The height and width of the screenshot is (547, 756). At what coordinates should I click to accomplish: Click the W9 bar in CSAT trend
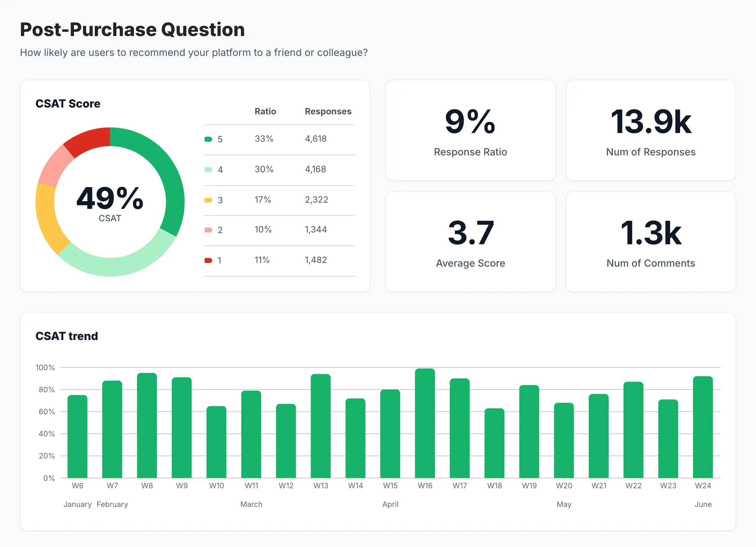click(x=182, y=428)
